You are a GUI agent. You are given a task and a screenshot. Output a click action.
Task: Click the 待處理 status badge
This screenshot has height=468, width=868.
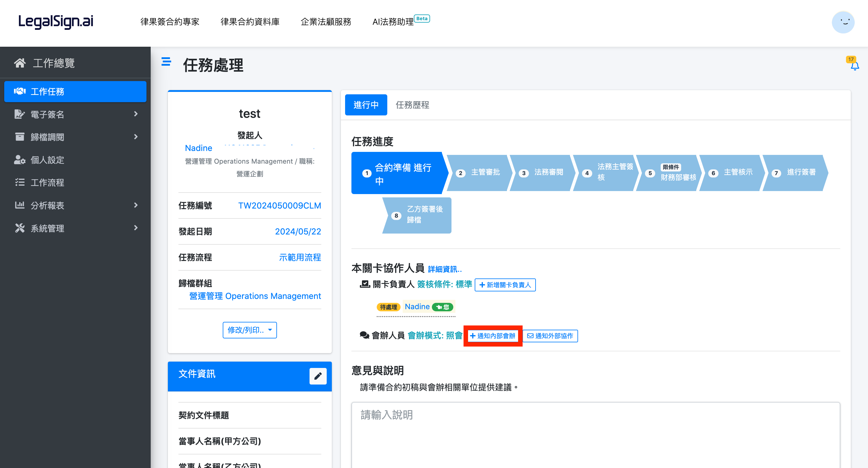388,307
